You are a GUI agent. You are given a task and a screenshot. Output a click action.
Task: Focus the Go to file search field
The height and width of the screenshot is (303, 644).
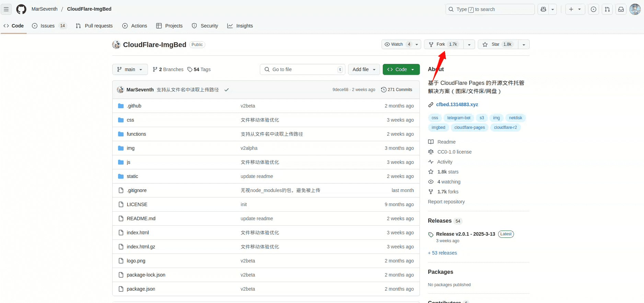point(302,69)
